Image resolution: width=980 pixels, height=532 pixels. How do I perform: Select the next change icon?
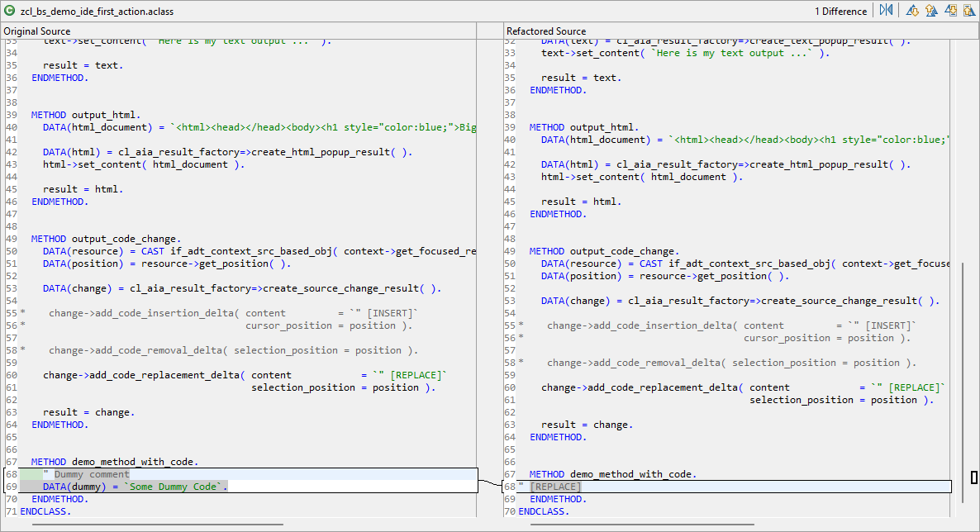(x=951, y=11)
